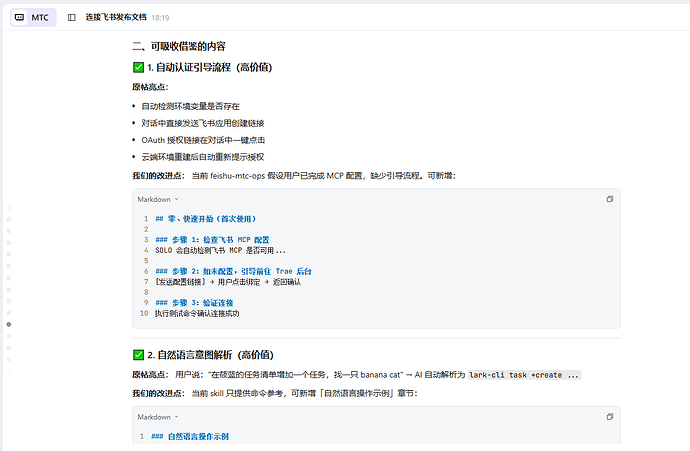The width and height of the screenshot is (690, 451).
Task: Click paragraph about 当前 skill 只提供命令参考
Action: point(275,393)
